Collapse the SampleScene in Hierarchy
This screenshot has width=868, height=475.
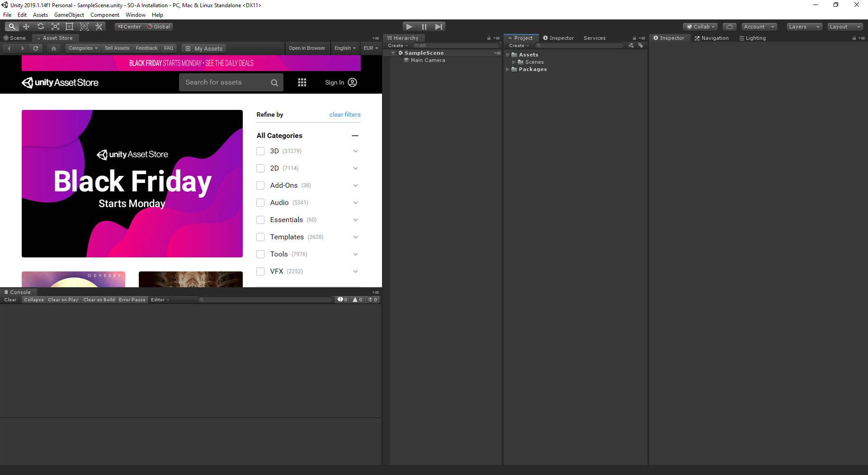393,53
